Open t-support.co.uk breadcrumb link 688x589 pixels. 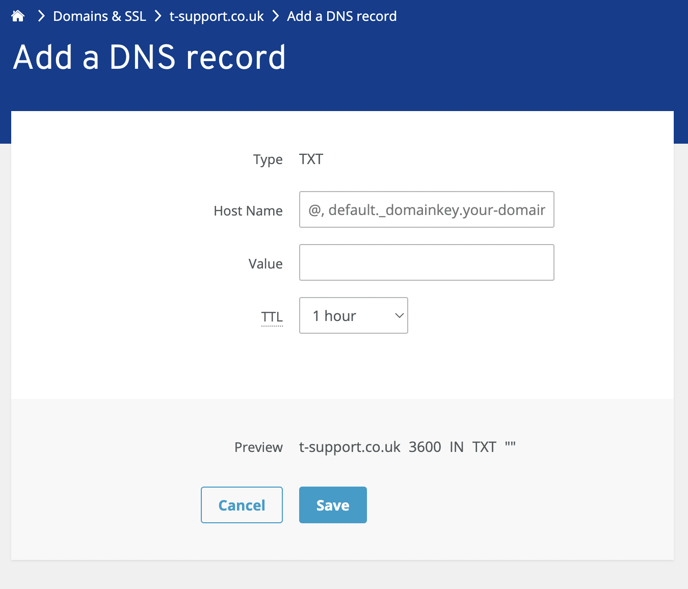pyautogui.click(x=216, y=16)
